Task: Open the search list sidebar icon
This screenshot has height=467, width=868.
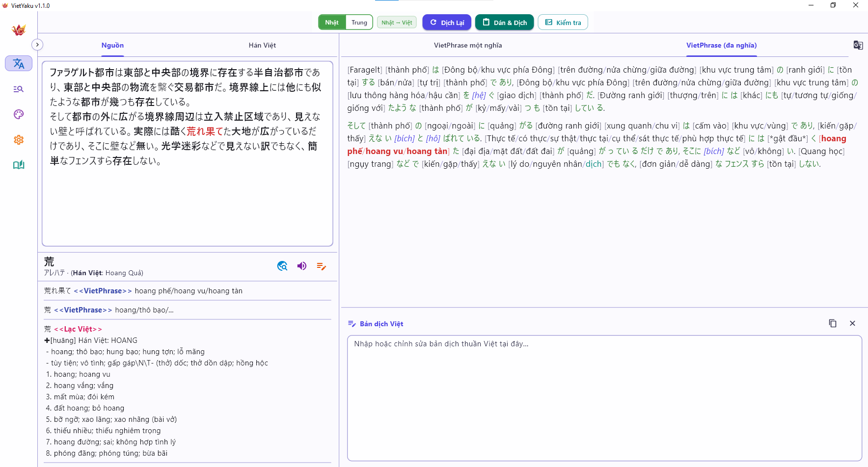Action: (x=19, y=89)
